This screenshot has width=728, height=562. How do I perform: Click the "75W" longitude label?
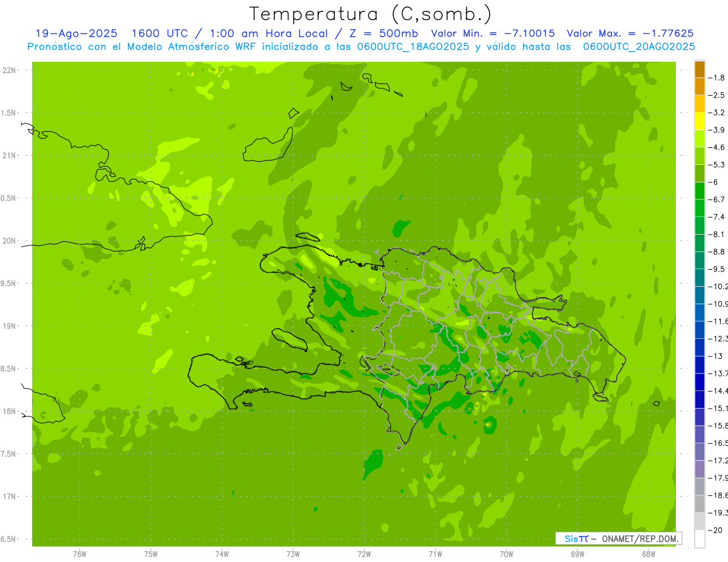click(x=151, y=554)
